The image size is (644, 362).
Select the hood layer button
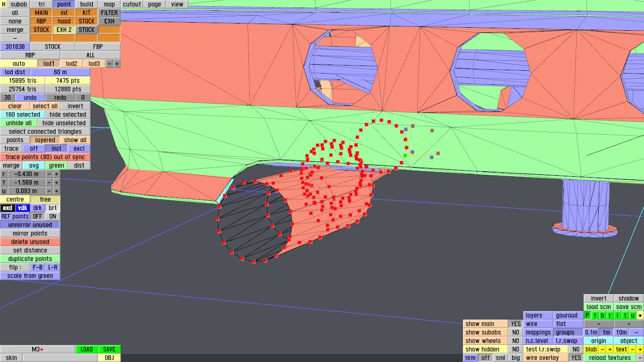click(x=64, y=21)
